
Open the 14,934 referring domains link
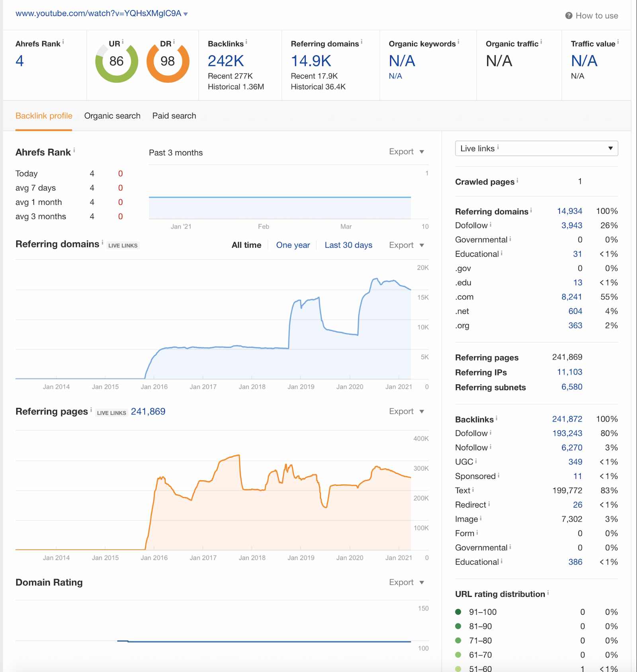(x=569, y=211)
